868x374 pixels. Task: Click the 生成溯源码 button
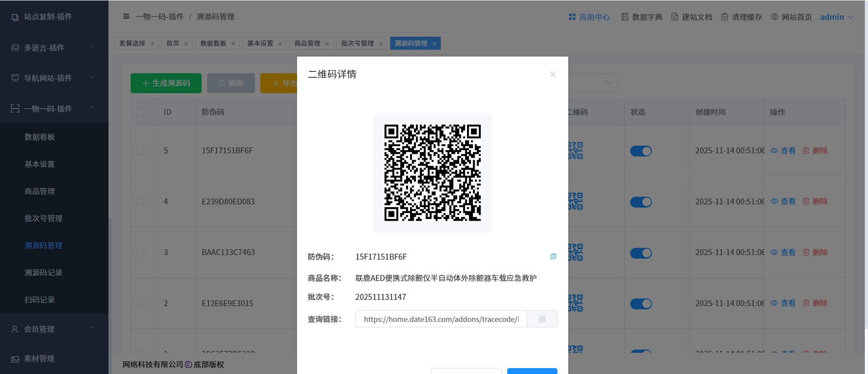[166, 83]
